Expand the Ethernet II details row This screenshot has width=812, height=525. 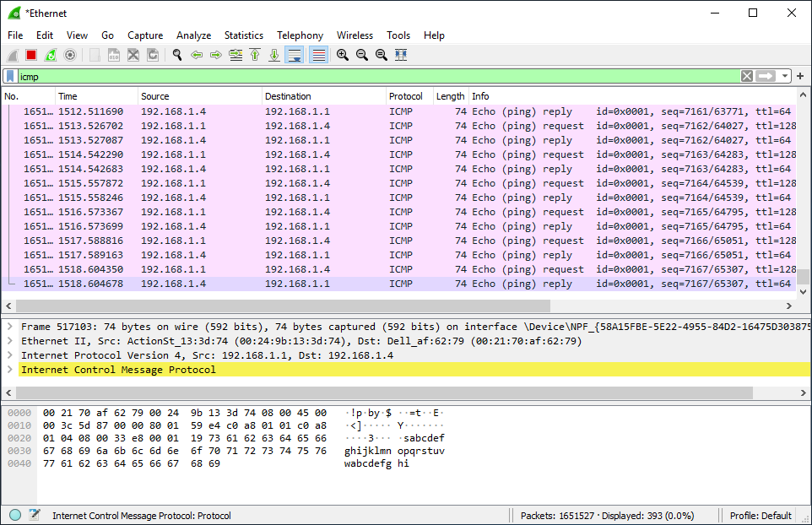coord(10,341)
